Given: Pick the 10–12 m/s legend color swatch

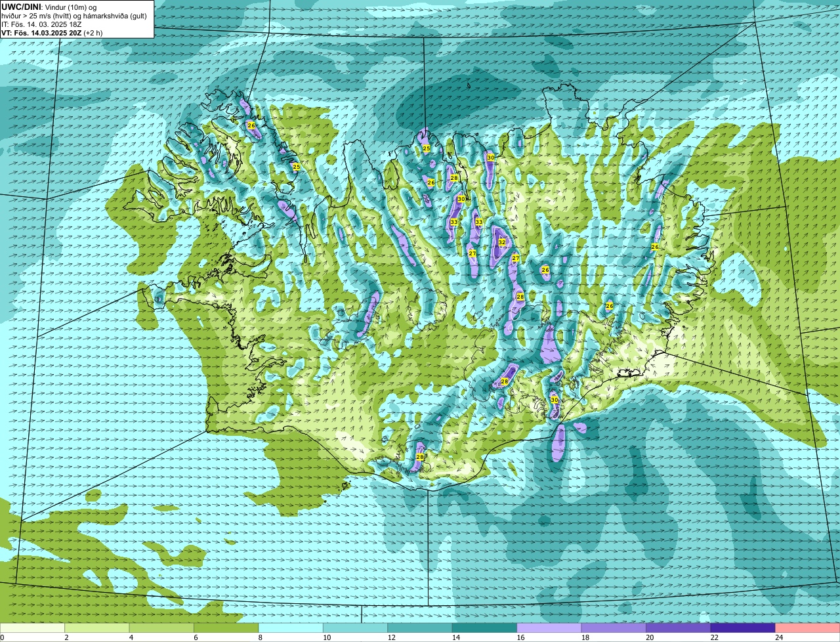Looking at the screenshot, I should pyautogui.click(x=356, y=628).
